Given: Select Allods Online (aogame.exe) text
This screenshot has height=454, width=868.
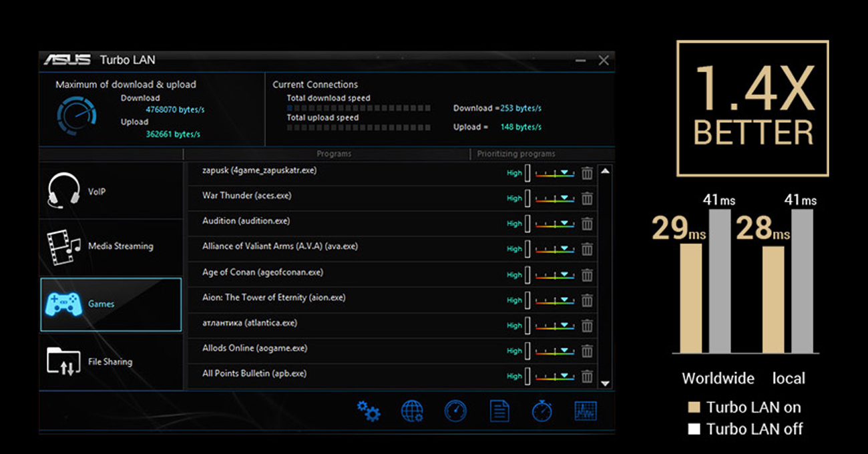Looking at the screenshot, I should 254,349.
